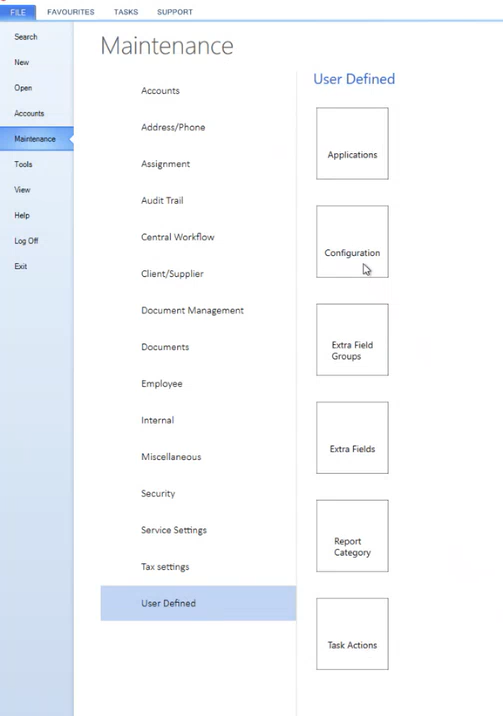Screen dimensions: 503x716
Task: Open the Applications tile
Action: 352,143
